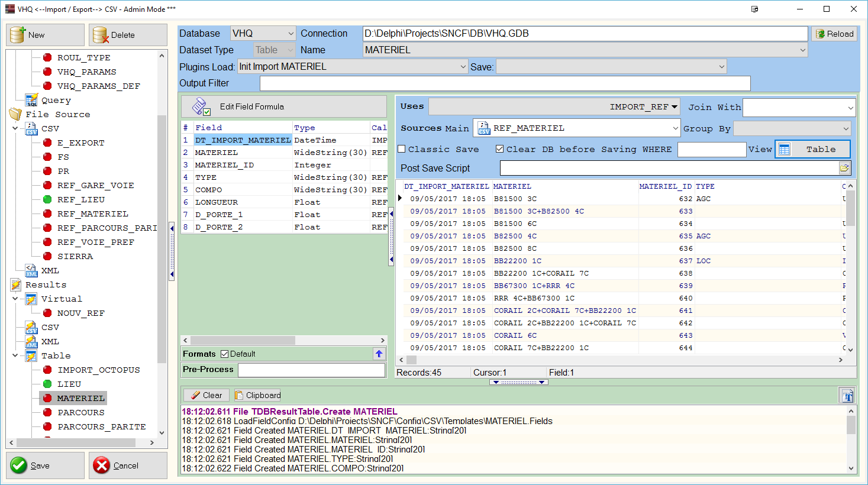Open the Plugins Load dropdown

(x=353, y=67)
